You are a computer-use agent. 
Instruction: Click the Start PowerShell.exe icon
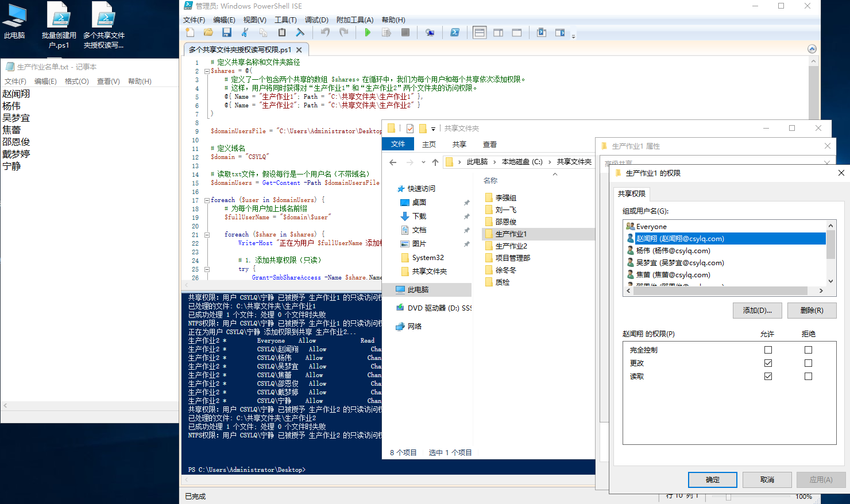pyautogui.click(x=455, y=33)
